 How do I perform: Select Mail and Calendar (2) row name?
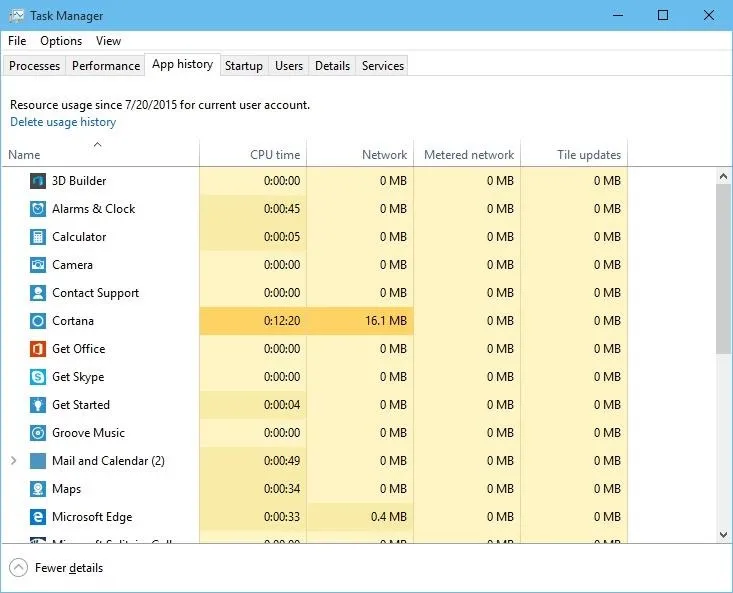(x=108, y=461)
